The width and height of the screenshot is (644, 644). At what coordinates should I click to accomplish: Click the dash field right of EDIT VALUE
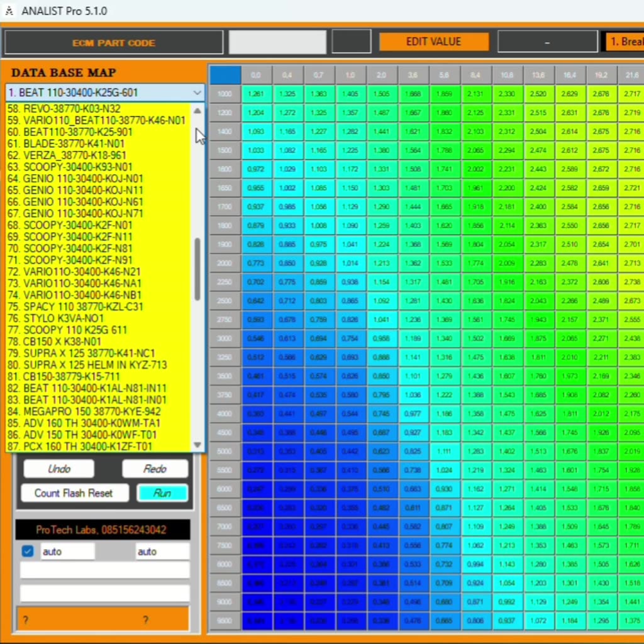[x=548, y=42]
